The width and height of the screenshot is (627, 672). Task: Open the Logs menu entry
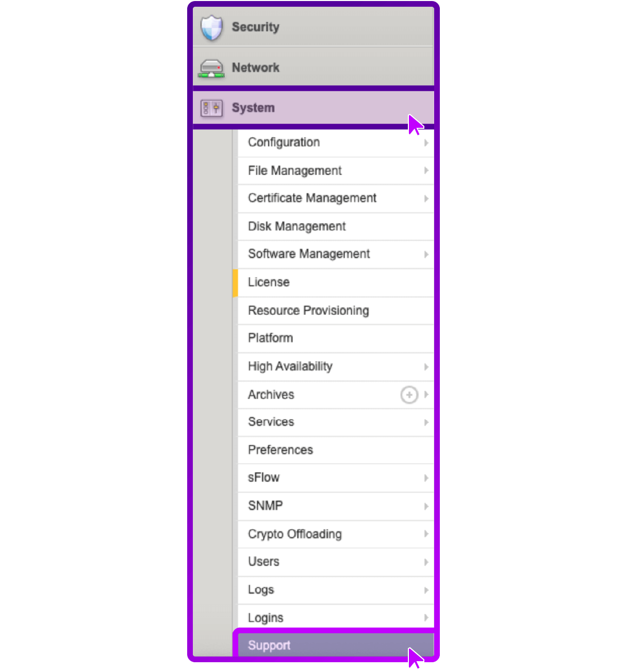click(x=336, y=590)
